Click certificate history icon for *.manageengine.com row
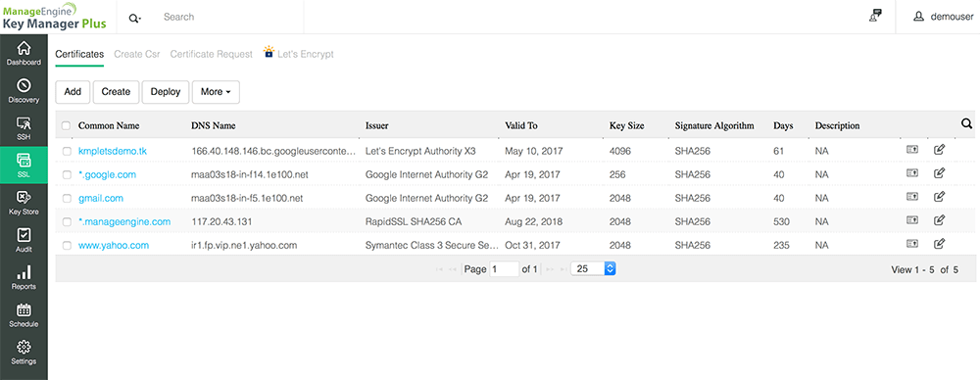Screen dimensions: 980x380 912,220
